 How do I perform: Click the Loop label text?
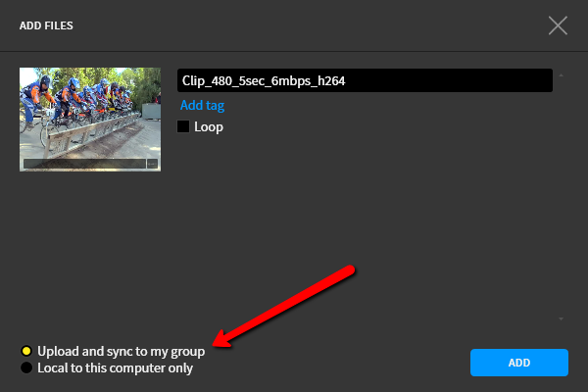click(x=209, y=126)
